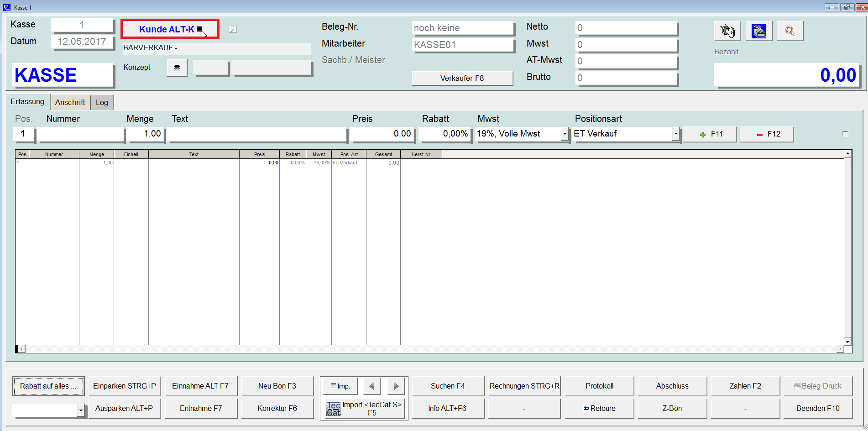The width and height of the screenshot is (868, 431).
Task: Click Info ALT+F6 button
Action: [x=448, y=408]
